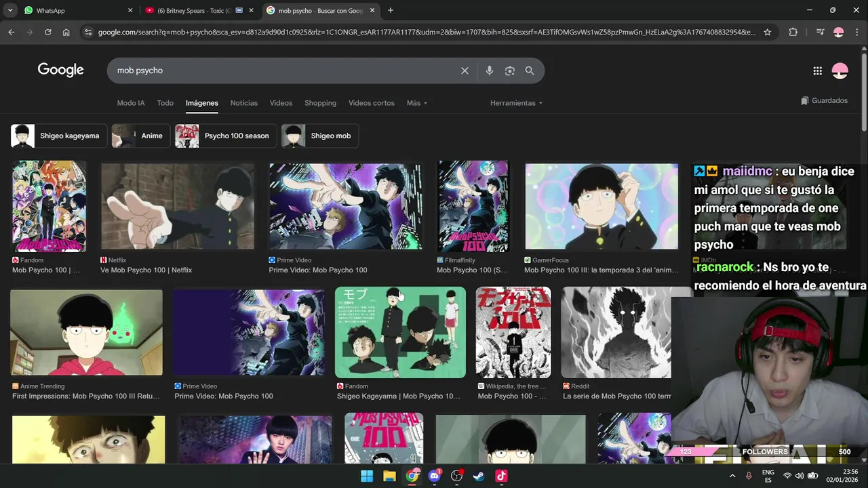Click the magnifier search button

coord(530,70)
